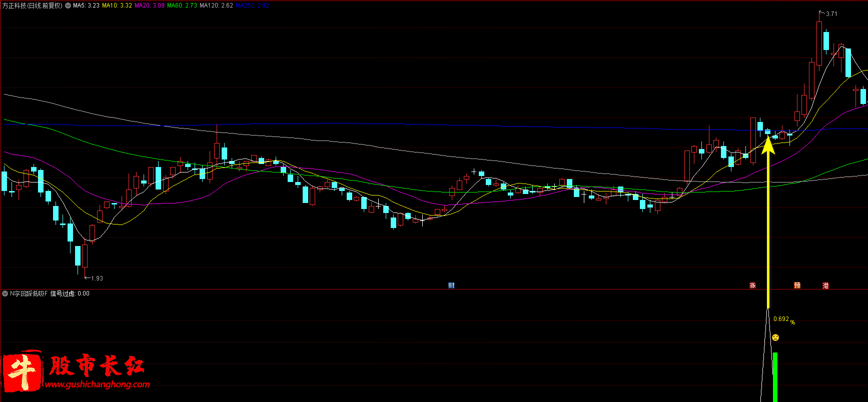This screenshot has height=402, width=868.
Task: Click the 财 financial event marker
Action: [451, 285]
